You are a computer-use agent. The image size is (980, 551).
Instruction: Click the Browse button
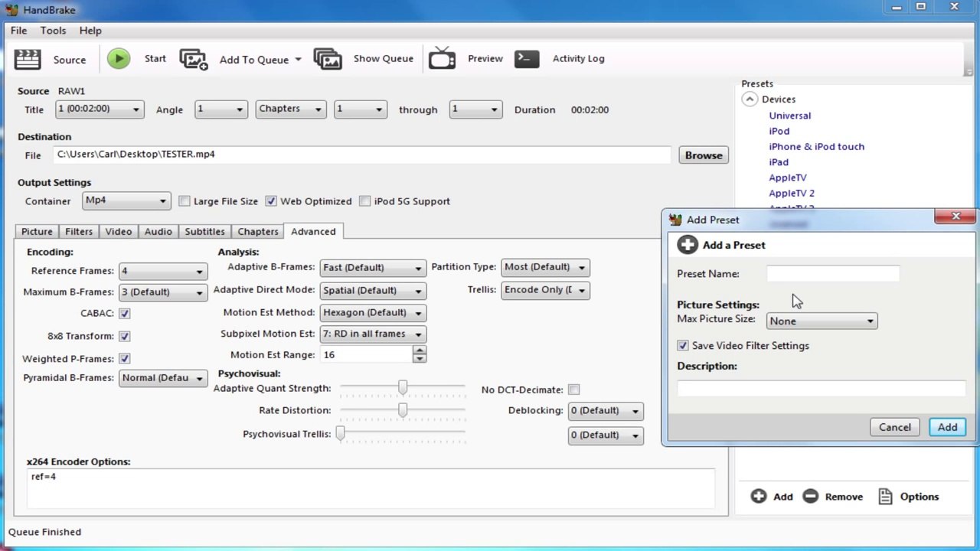[704, 155]
